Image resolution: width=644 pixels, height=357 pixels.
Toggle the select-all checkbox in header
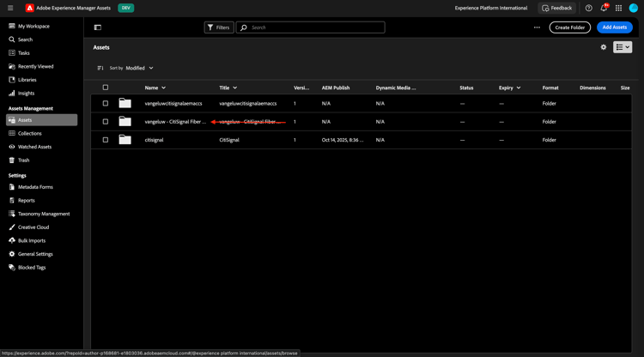point(106,88)
